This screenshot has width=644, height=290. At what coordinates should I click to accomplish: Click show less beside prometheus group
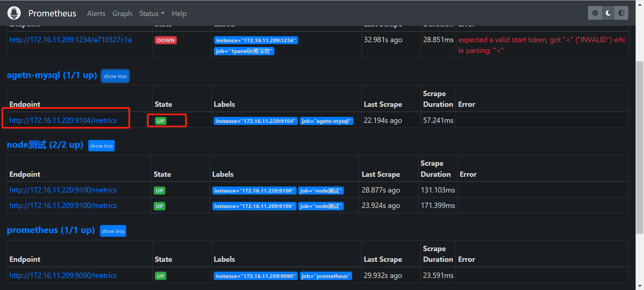click(113, 231)
